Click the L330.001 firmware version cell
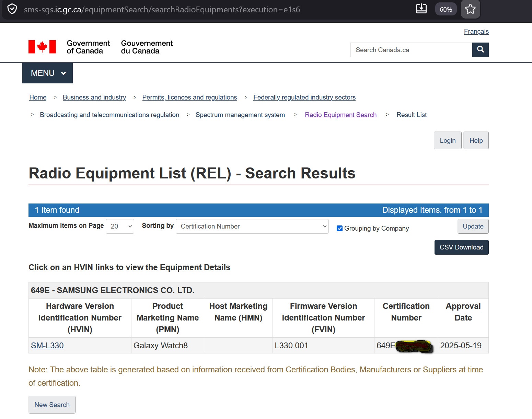The image size is (532, 419). click(x=323, y=346)
